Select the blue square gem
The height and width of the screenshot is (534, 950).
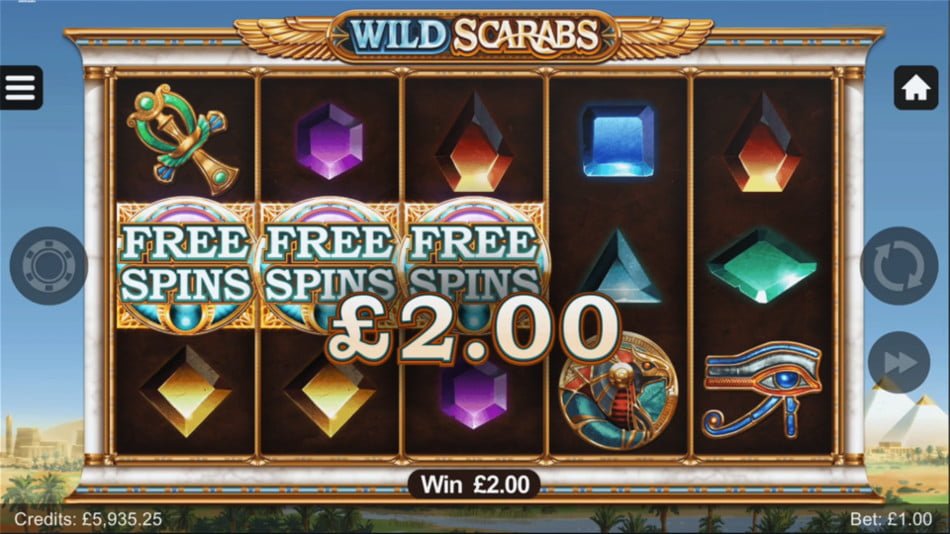[x=618, y=141]
